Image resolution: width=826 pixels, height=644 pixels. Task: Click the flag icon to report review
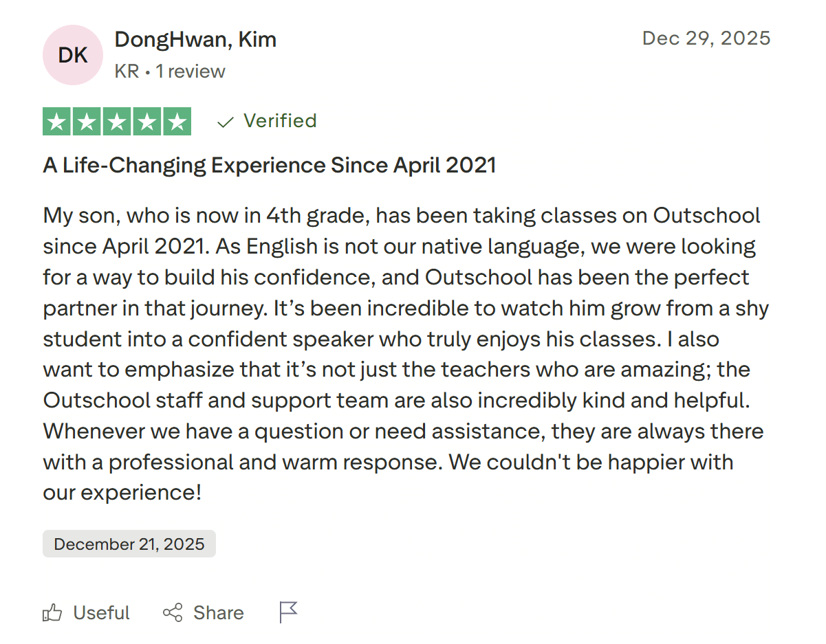tap(288, 611)
